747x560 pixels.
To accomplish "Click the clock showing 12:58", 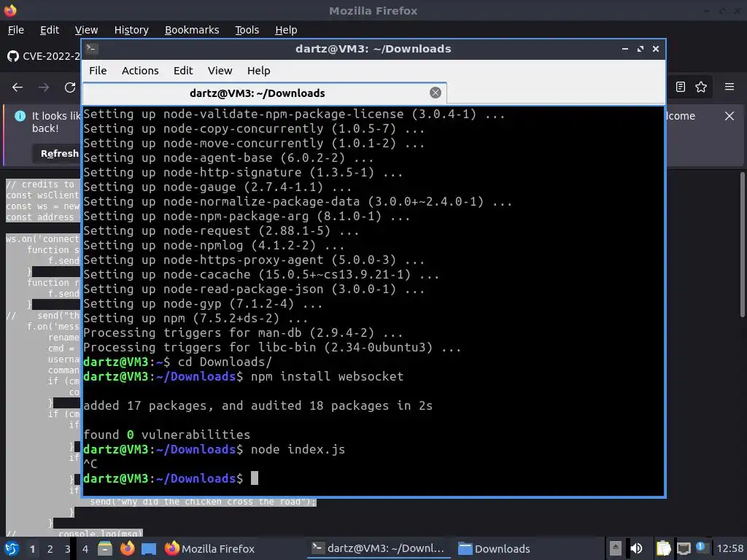I will pos(729,548).
